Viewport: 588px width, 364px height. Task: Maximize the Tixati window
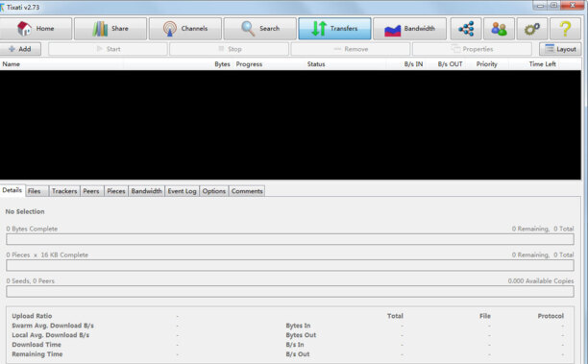[553, 5]
